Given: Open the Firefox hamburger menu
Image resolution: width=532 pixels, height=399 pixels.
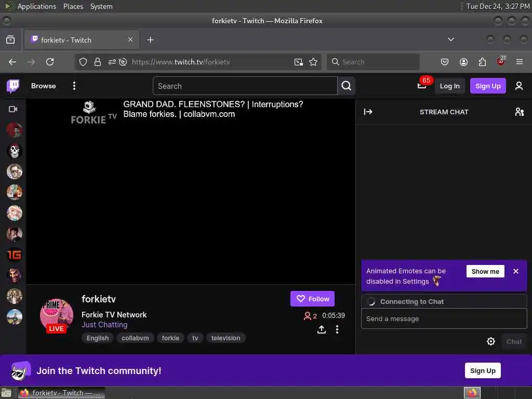Looking at the screenshot, I should pyautogui.click(x=519, y=62).
